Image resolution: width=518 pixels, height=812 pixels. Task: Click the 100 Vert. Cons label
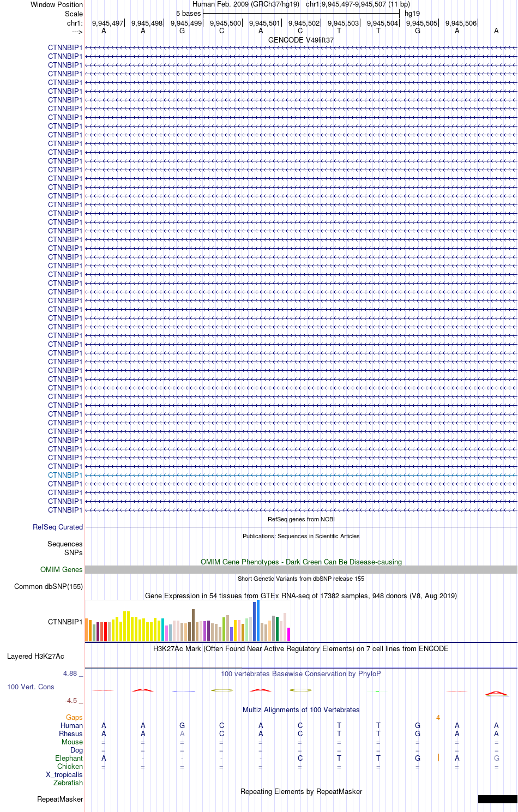click(x=31, y=687)
